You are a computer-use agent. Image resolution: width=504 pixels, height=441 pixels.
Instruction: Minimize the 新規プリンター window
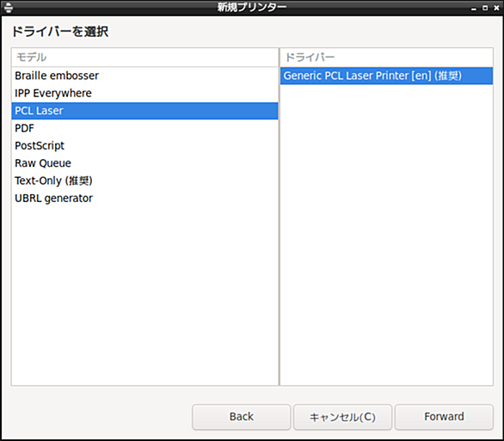coord(474,8)
